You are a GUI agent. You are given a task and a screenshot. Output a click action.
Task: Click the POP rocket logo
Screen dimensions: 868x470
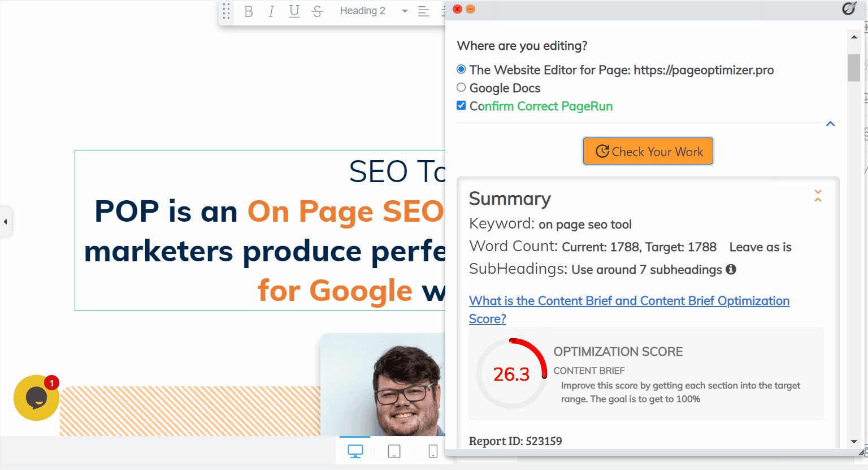click(x=849, y=9)
